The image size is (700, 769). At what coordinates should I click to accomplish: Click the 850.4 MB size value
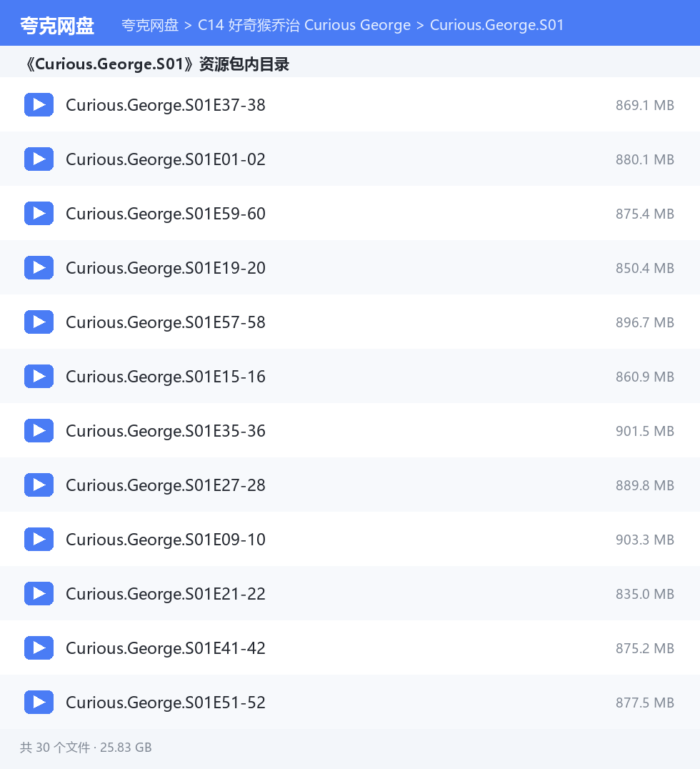click(x=644, y=268)
